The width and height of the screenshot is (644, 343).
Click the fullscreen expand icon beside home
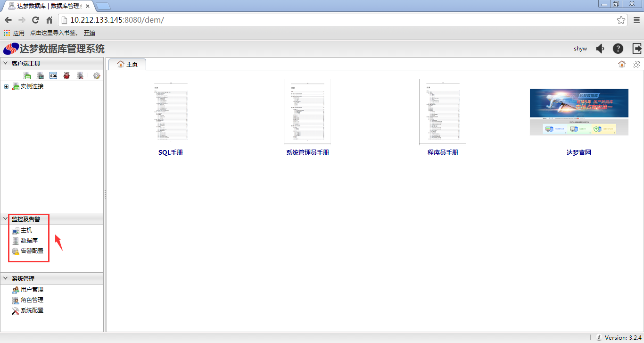point(637,64)
